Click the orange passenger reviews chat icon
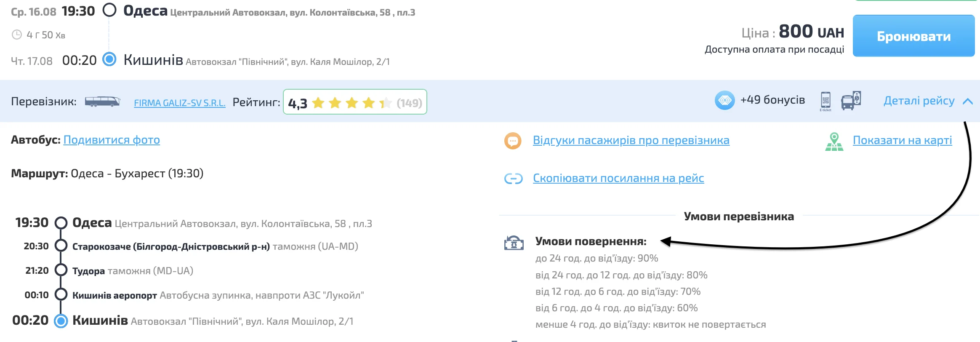Screen dimensions: 980x342 513,141
